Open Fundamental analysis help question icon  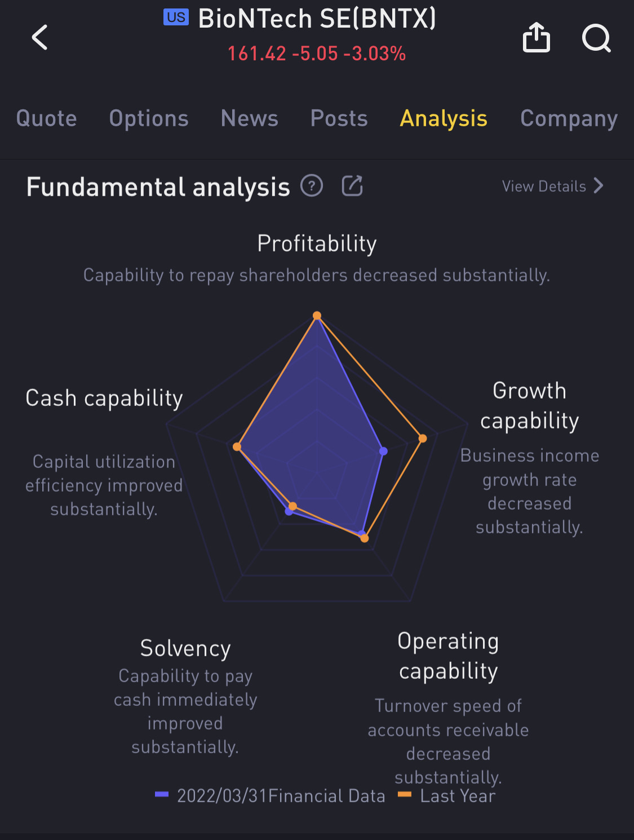(x=312, y=185)
